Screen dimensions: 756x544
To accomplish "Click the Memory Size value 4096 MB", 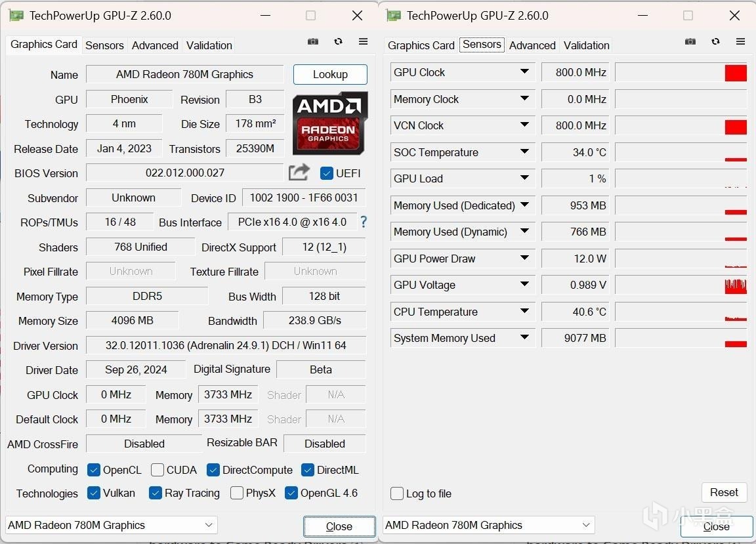I will 132,321.
